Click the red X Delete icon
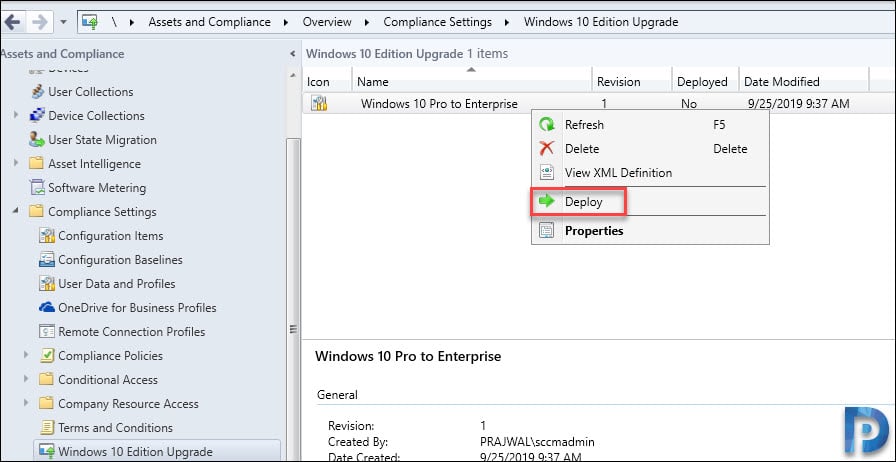Screen dimensions: 896x462 (x=547, y=149)
